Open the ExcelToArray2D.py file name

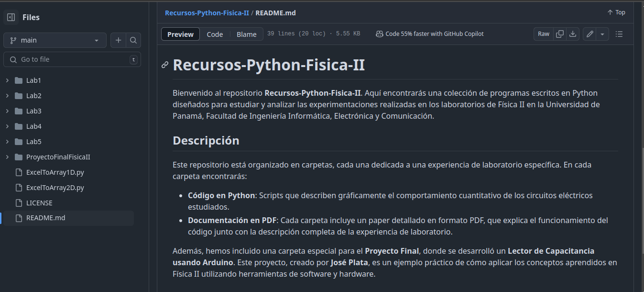[x=55, y=188]
